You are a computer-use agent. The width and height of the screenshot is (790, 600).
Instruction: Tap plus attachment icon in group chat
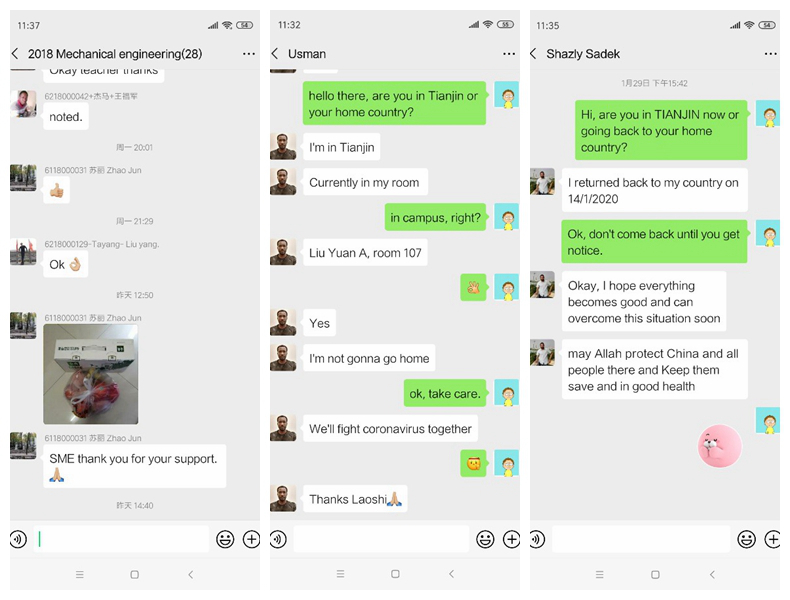tap(251, 539)
